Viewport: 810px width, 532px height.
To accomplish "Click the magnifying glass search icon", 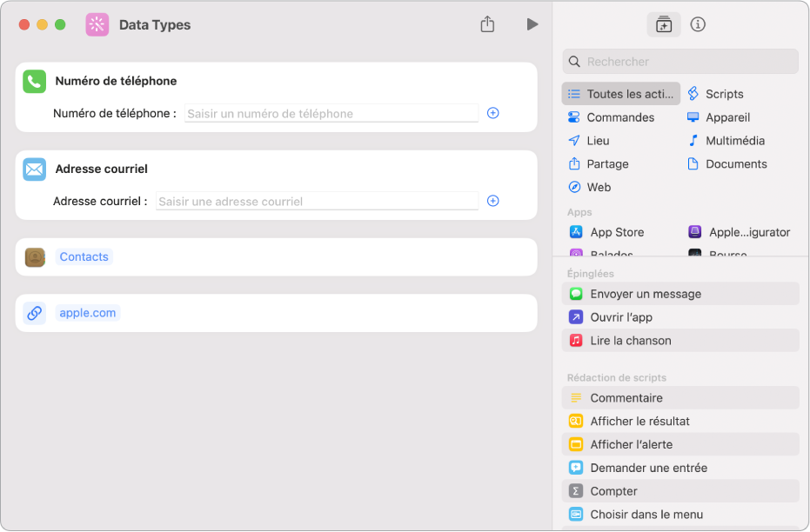I will click(574, 62).
